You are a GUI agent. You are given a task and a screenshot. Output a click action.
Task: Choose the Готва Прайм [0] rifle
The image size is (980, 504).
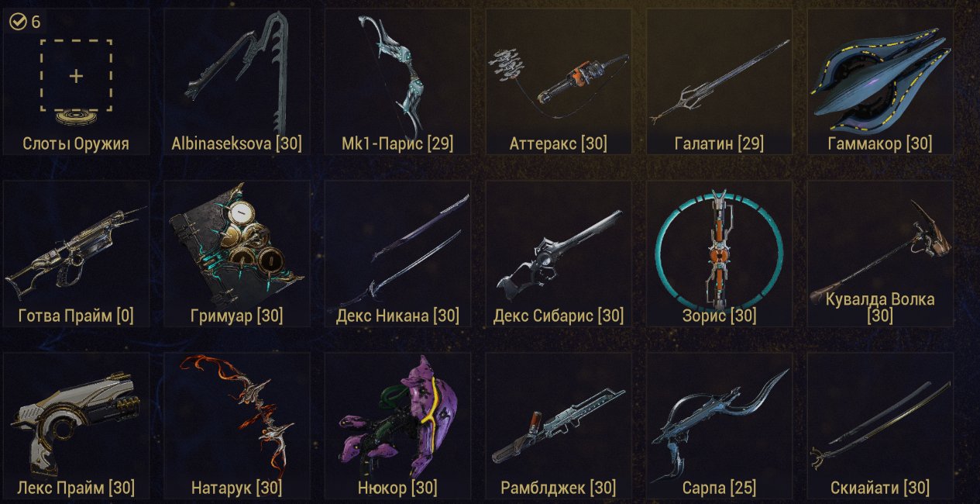click(76, 254)
